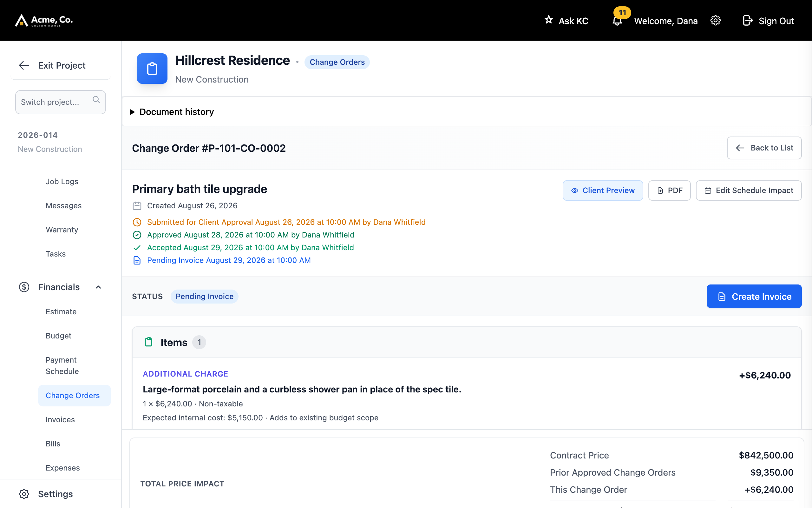Click the Create Invoice button
812x508 pixels.
pyautogui.click(x=754, y=296)
